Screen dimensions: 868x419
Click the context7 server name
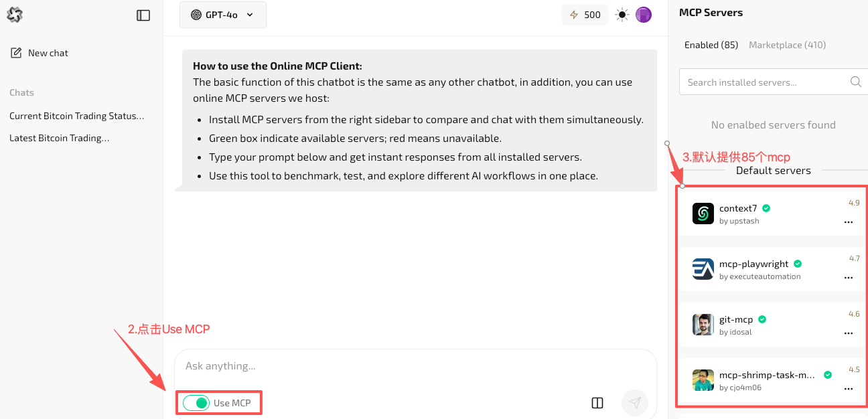738,208
